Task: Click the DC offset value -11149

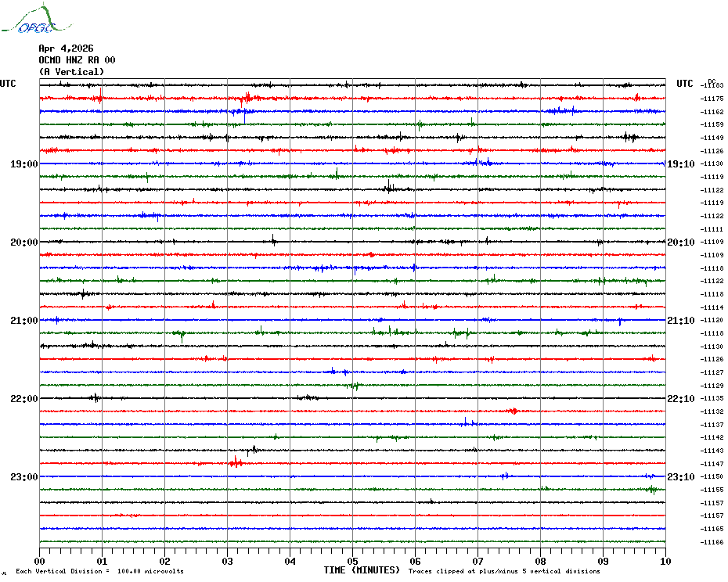Action: (x=712, y=138)
